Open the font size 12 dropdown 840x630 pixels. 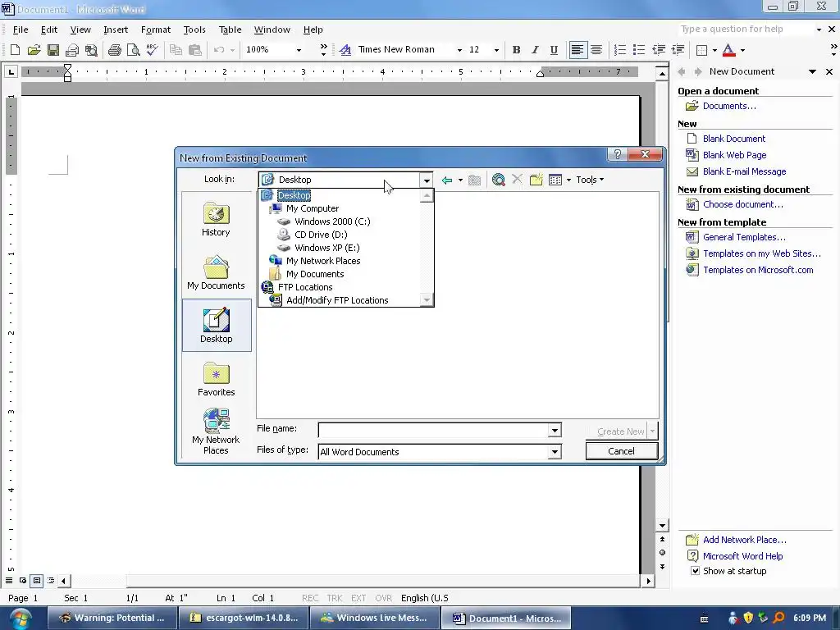pos(496,50)
